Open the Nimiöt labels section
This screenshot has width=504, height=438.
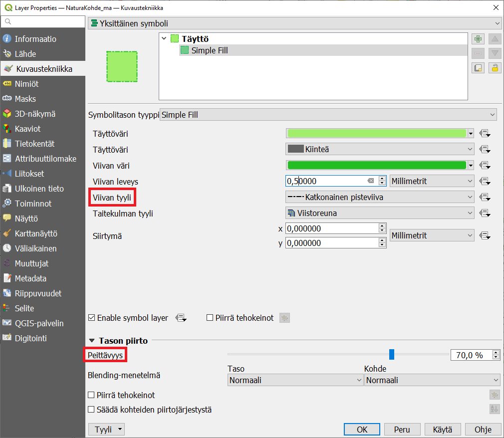tap(26, 84)
